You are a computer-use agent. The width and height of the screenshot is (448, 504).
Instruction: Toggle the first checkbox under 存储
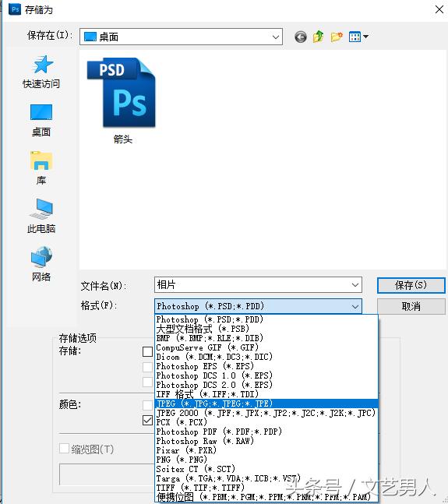click(x=147, y=351)
